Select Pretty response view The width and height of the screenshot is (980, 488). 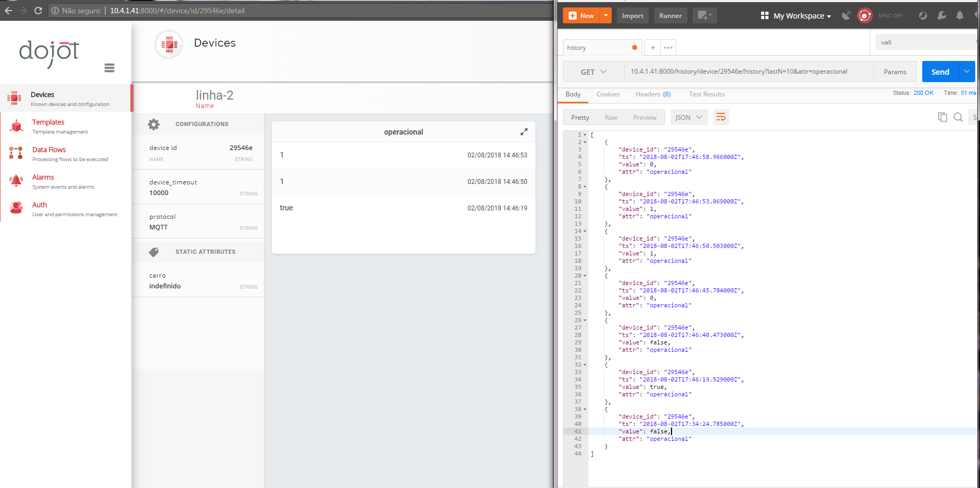(580, 118)
